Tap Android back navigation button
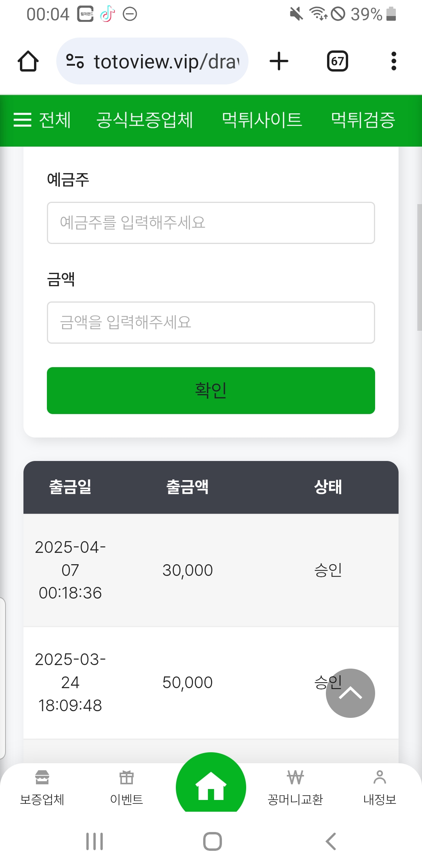 (x=331, y=841)
